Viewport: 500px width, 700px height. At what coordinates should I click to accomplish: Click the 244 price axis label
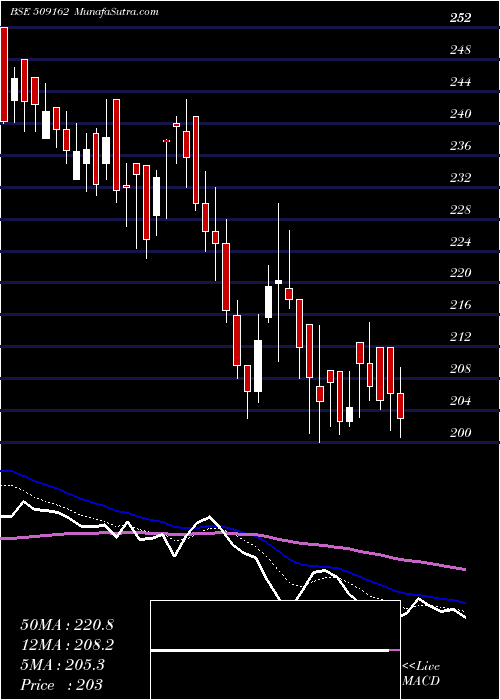click(x=460, y=82)
